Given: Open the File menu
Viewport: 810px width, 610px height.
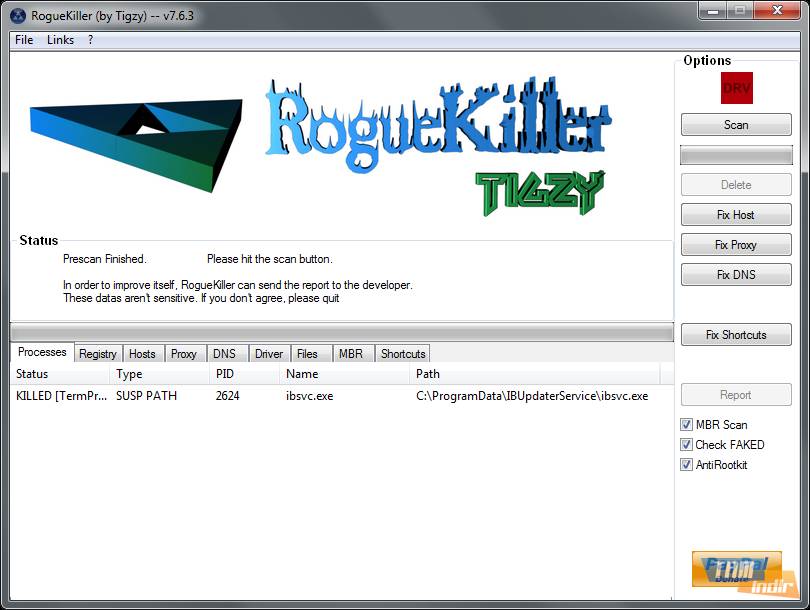Looking at the screenshot, I should [24, 40].
